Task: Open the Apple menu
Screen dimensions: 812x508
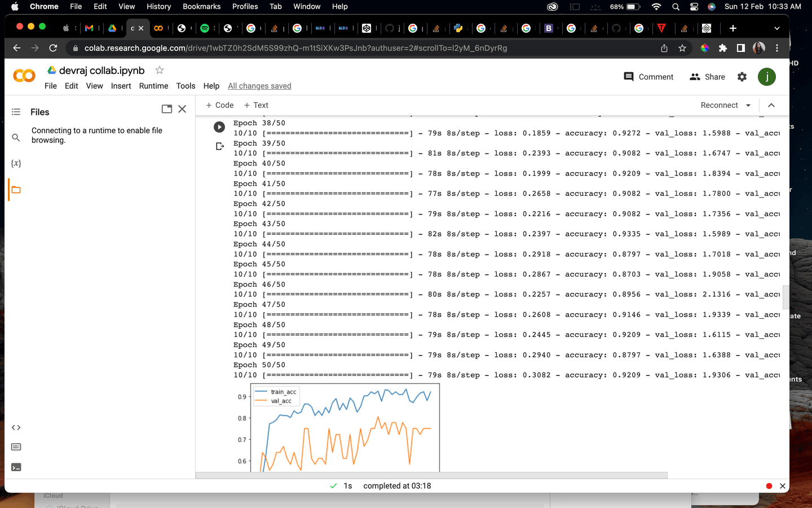Action: [x=15, y=6]
